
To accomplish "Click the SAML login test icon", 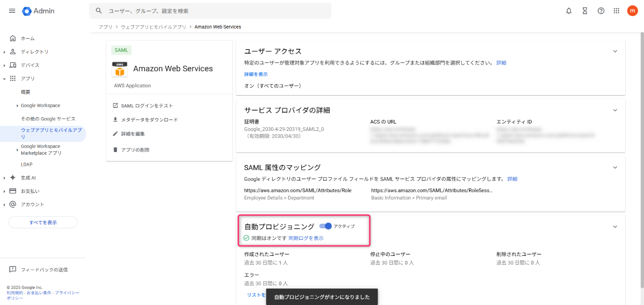I will [115, 106].
